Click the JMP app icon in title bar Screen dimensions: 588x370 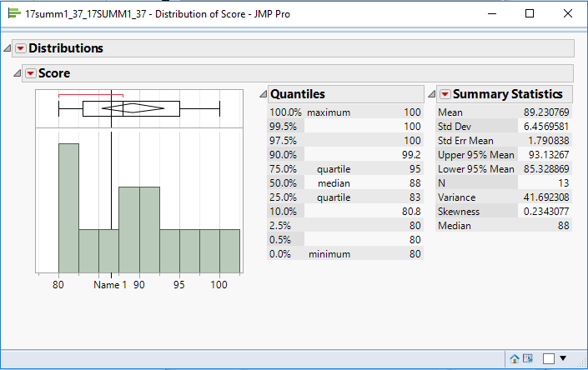[x=13, y=14]
